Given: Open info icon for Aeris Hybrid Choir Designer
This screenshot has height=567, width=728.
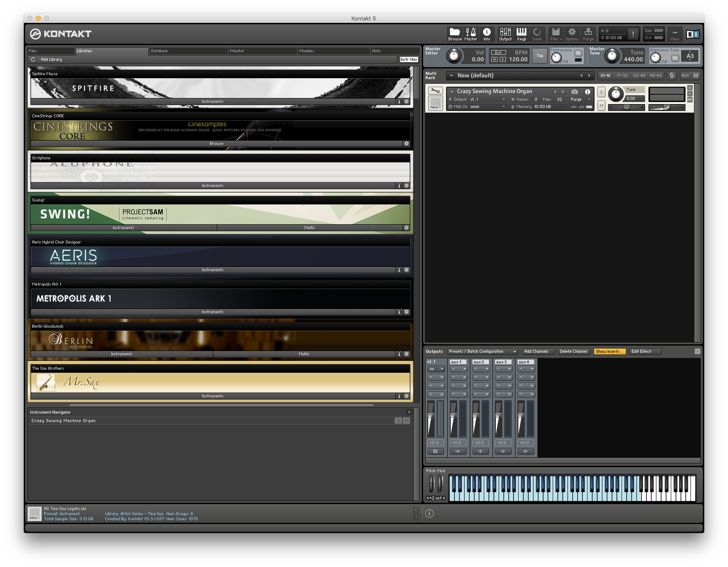Looking at the screenshot, I should tap(399, 270).
